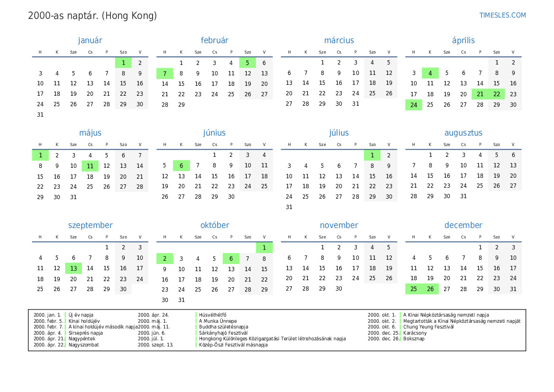Screen dimensions: 554x392
Task: Click legend entry 'Megtartották a Kínai Népköztársaság nemzeti napját'
Action: coord(462,321)
